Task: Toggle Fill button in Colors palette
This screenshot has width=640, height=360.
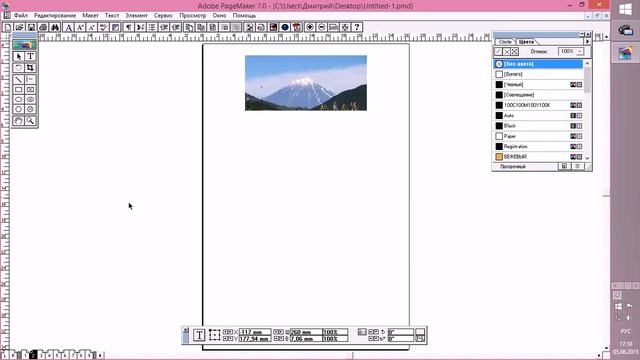Action: coord(507,52)
